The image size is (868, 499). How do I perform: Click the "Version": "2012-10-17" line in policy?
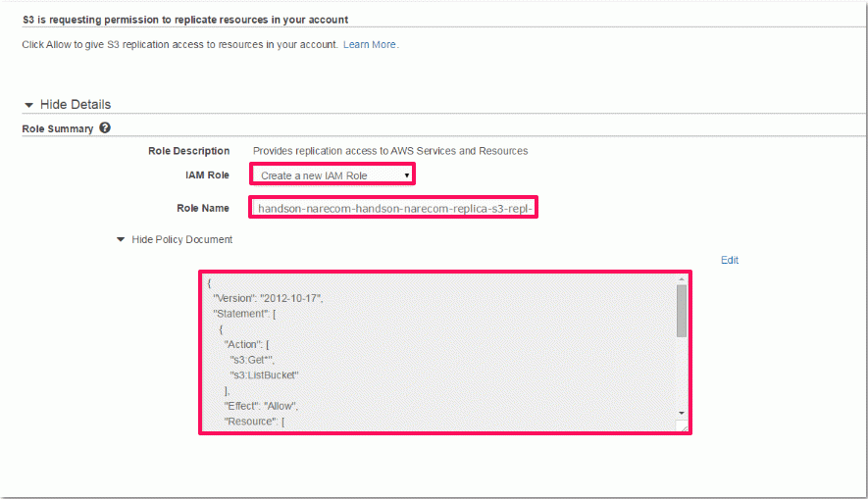pyautogui.click(x=268, y=298)
